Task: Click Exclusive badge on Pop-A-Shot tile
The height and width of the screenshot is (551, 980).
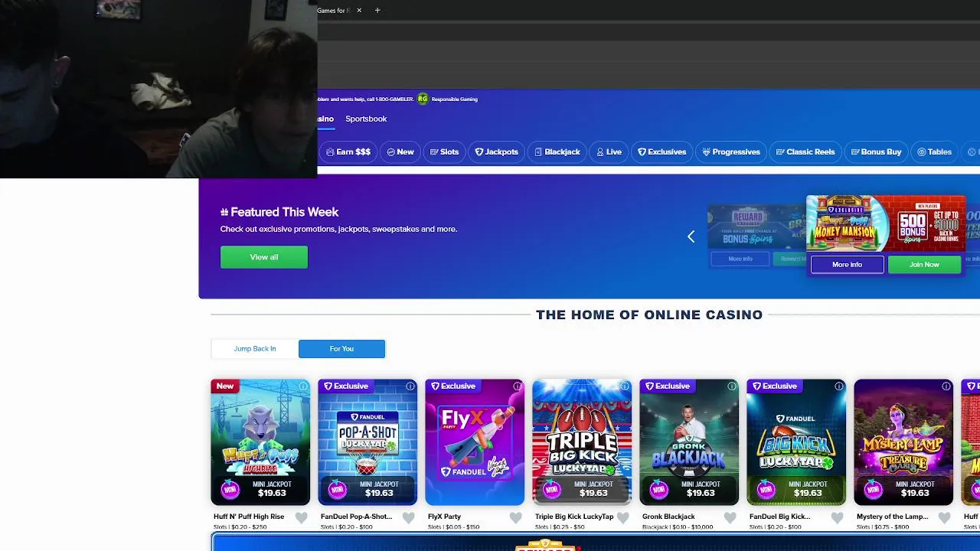Action: [346, 386]
